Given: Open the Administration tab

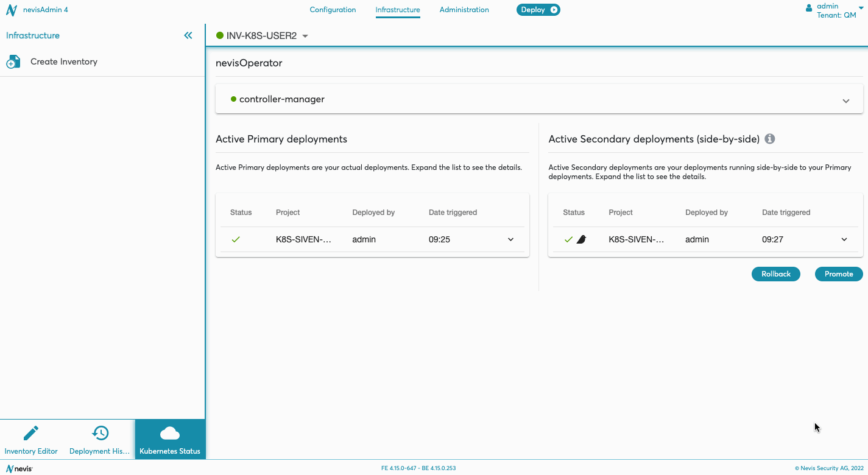Looking at the screenshot, I should [464, 10].
